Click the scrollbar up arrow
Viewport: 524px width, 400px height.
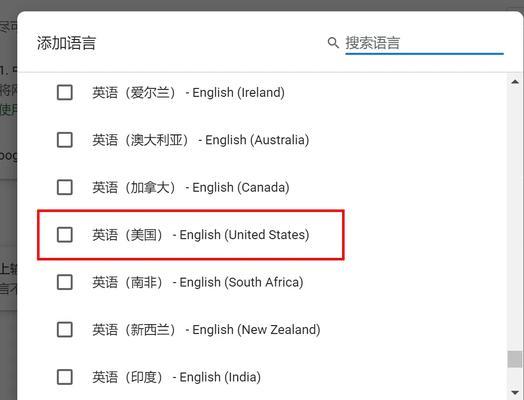pos(515,82)
